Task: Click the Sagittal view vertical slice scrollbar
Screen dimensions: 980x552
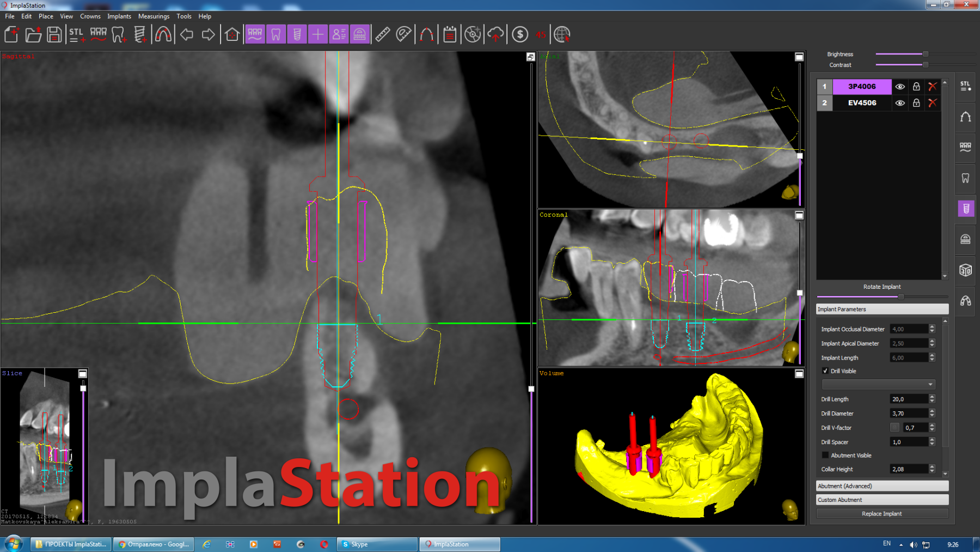Action: click(531, 292)
